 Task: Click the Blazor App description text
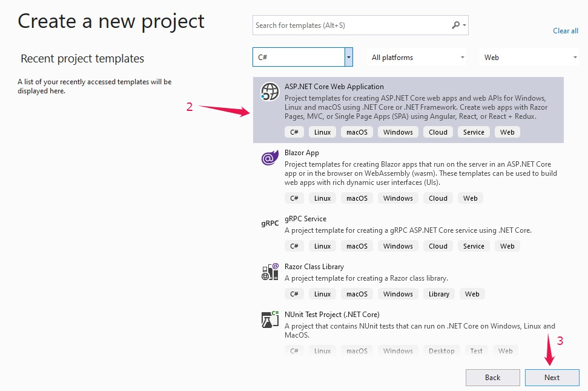[420, 173]
